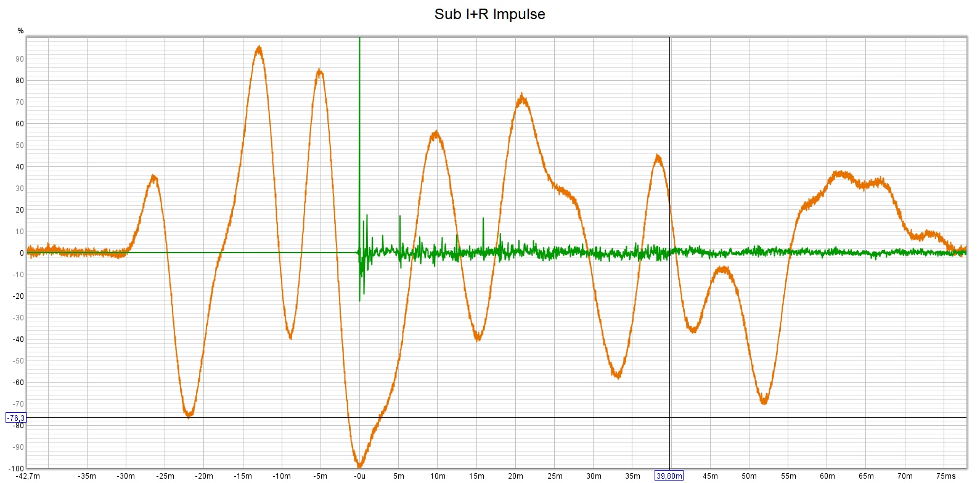Viewport: 980px width, 483px height.
Task: Click the 75ms label on the time axis
Action: point(945,476)
